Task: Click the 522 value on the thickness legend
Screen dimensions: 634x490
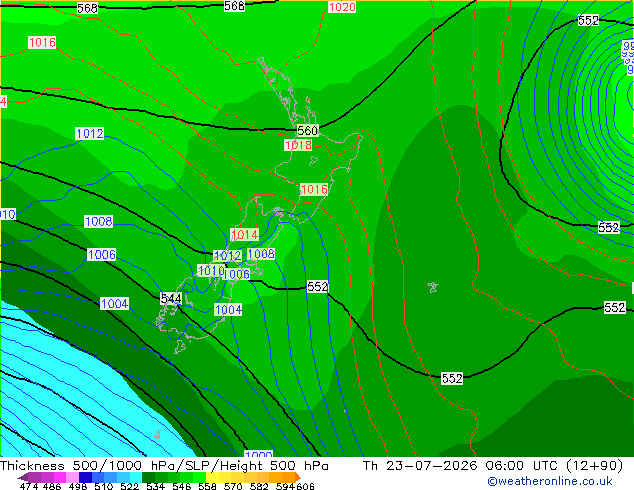Action: 129,486
